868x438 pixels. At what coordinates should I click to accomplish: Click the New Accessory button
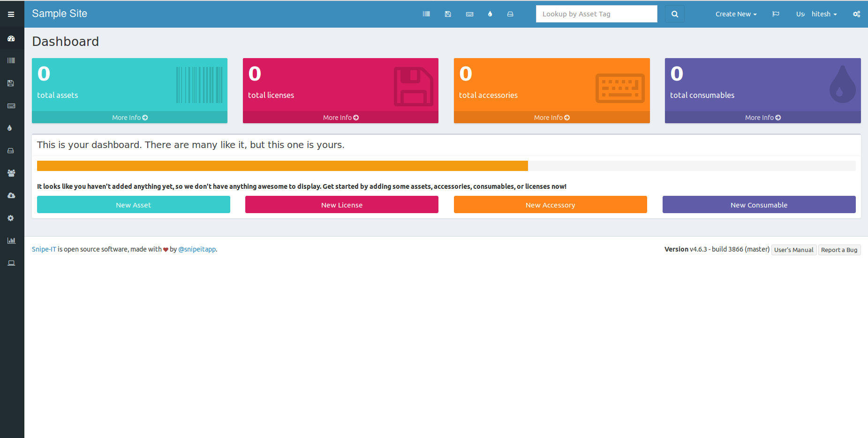tap(551, 205)
